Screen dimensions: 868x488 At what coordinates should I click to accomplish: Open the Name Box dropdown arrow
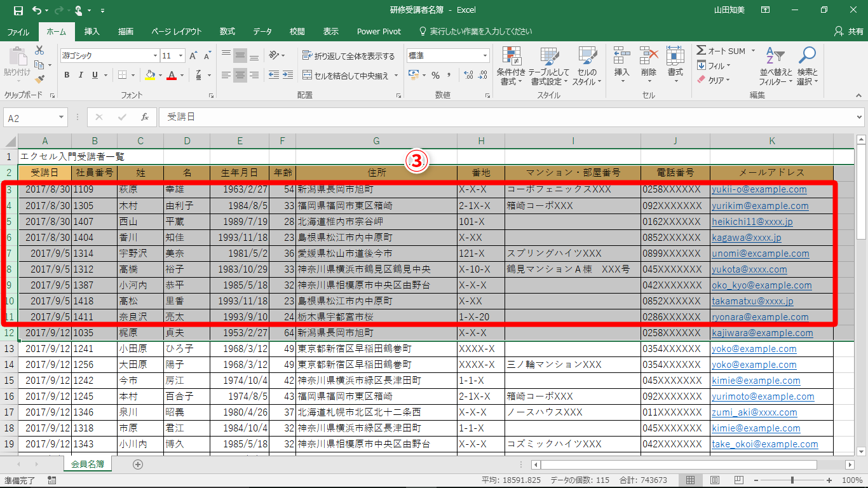[x=62, y=118]
